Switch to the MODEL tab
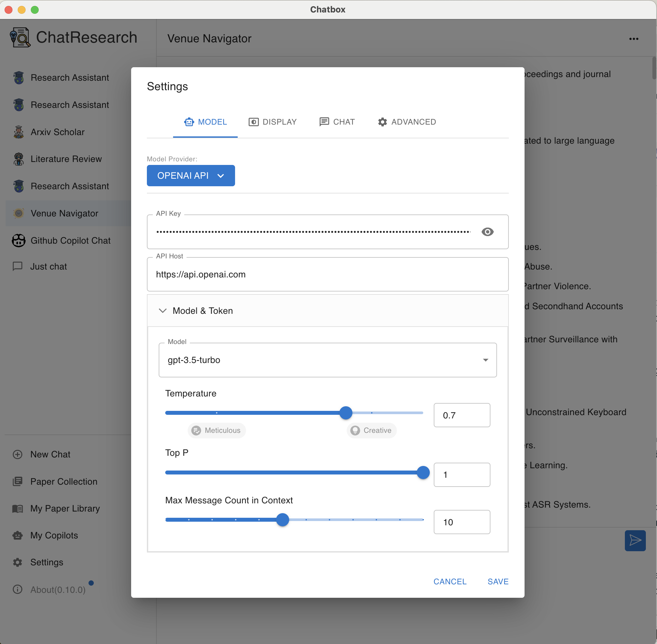The image size is (657, 644). [205, 122]
